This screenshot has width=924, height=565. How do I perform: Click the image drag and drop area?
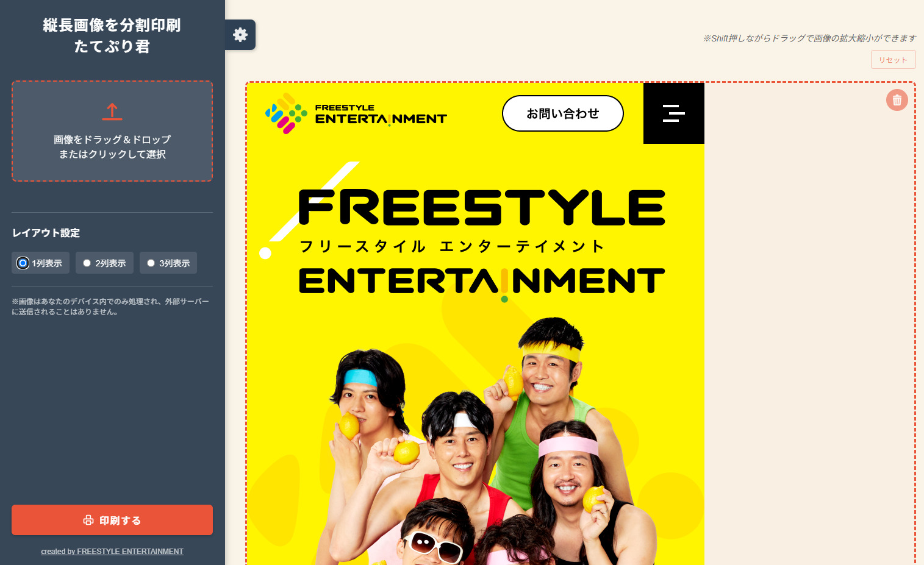pyautogui.click(x=112, y=131)
